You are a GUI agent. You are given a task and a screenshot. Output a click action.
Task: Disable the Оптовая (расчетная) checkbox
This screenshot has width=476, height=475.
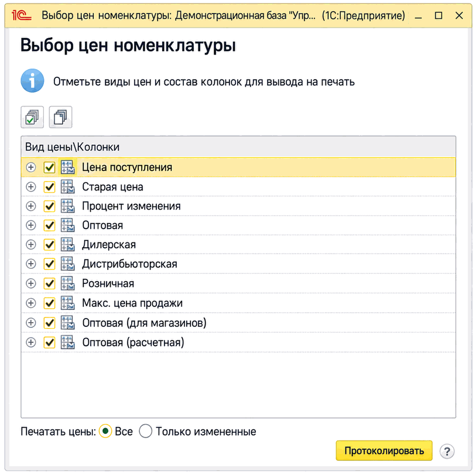[x=49, y=343]
